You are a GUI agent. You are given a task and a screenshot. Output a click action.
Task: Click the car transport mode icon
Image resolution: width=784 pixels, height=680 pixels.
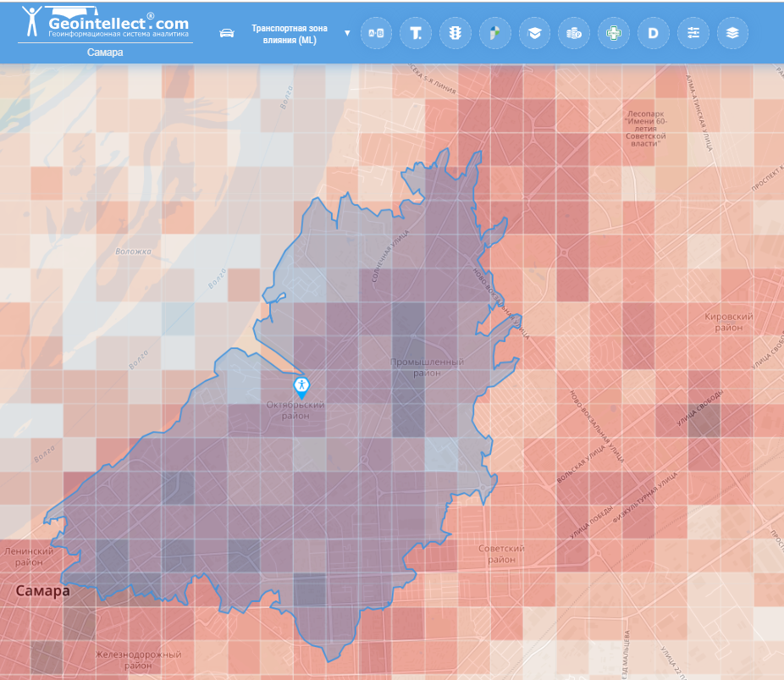click(x=226, y=33)
